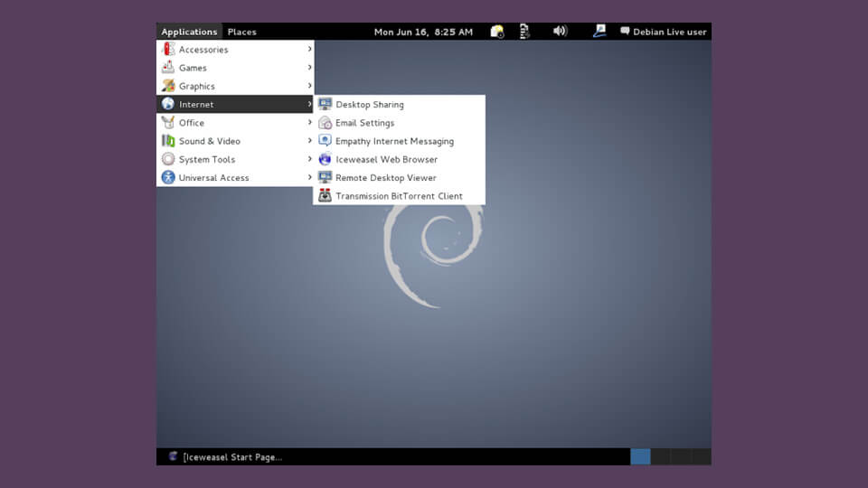Image resolution: width=868 pixels, height=488 pixels.
Task: Switch to the second workspace
Action: 661,456
